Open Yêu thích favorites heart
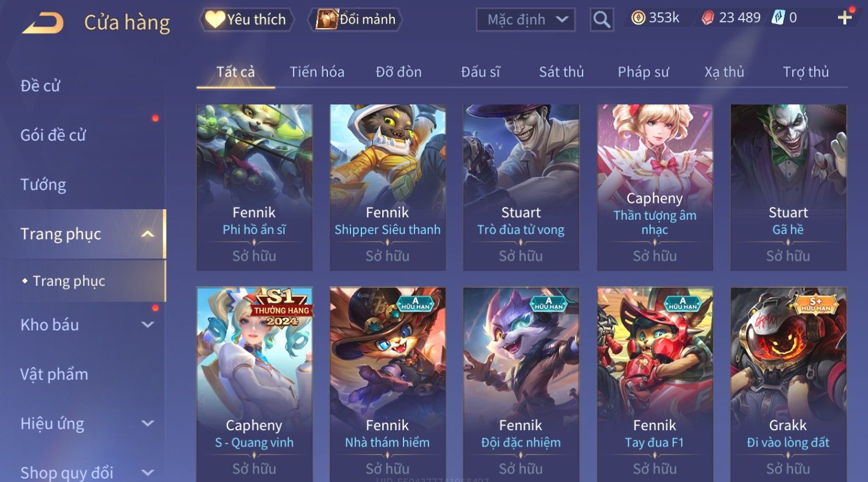 point(247,20)
